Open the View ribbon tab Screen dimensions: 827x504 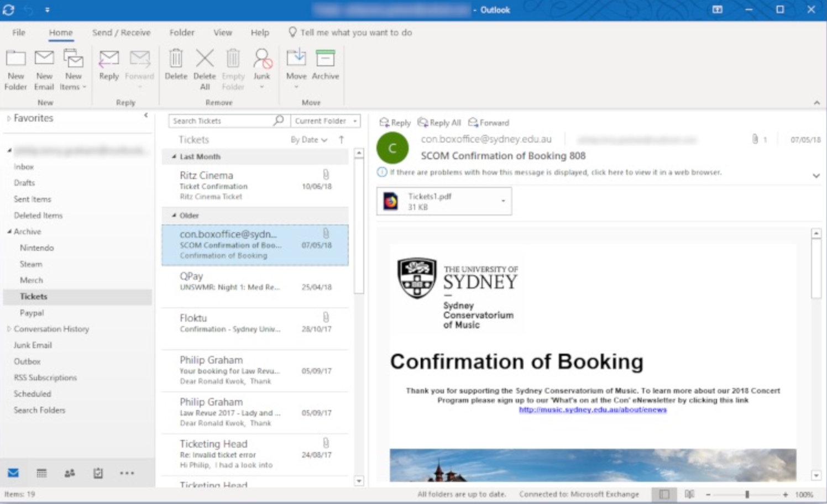(x=223, y=33)
